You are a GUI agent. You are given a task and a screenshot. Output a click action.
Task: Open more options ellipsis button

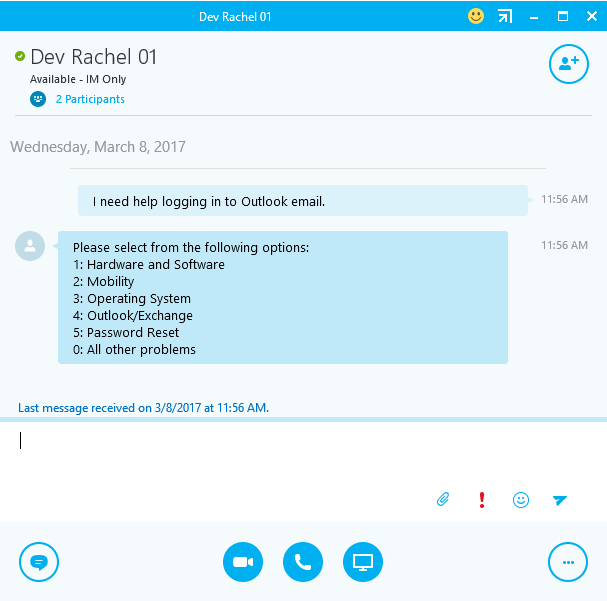tap(568, 562)
